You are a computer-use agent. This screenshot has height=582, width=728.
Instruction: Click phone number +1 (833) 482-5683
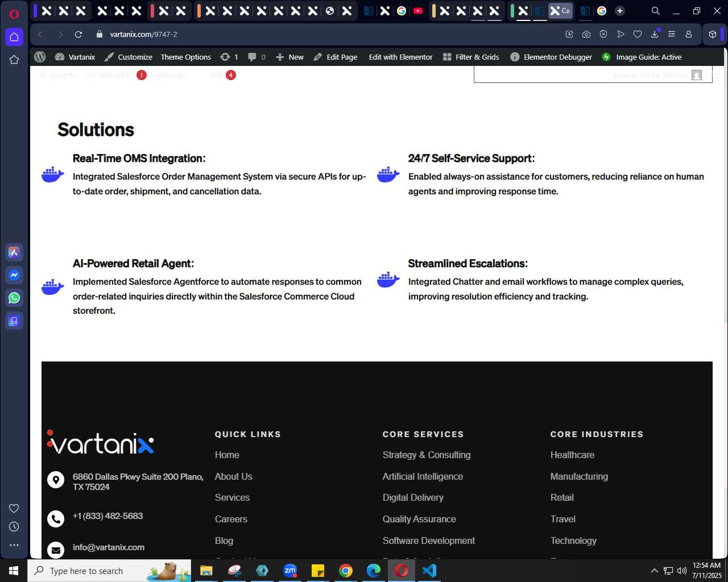(108, 516)
